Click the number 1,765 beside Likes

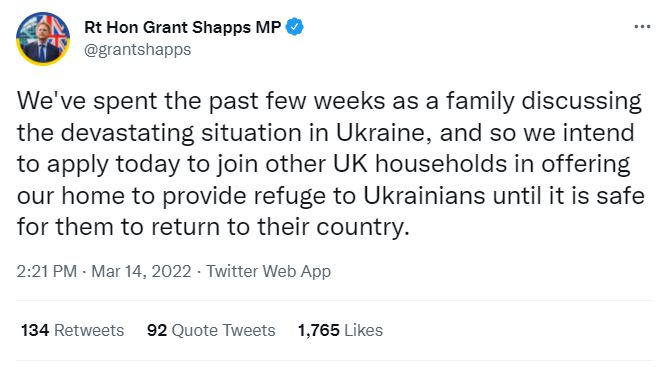318,330
